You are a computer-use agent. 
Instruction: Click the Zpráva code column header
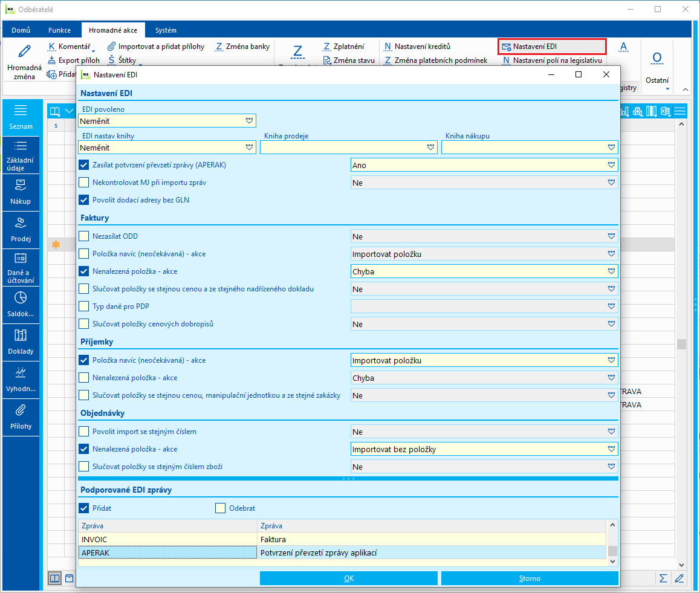pyautogui.click(x=168, y=526)
